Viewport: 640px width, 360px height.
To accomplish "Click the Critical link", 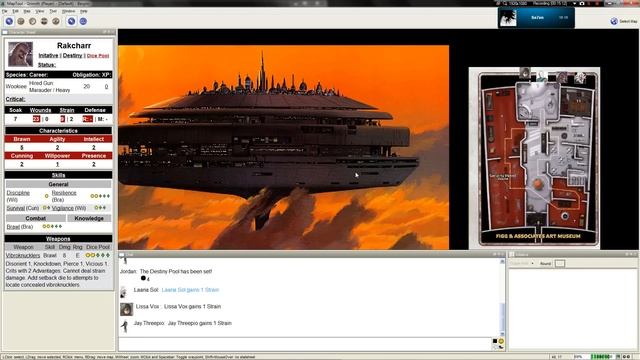I will (16, 99).
